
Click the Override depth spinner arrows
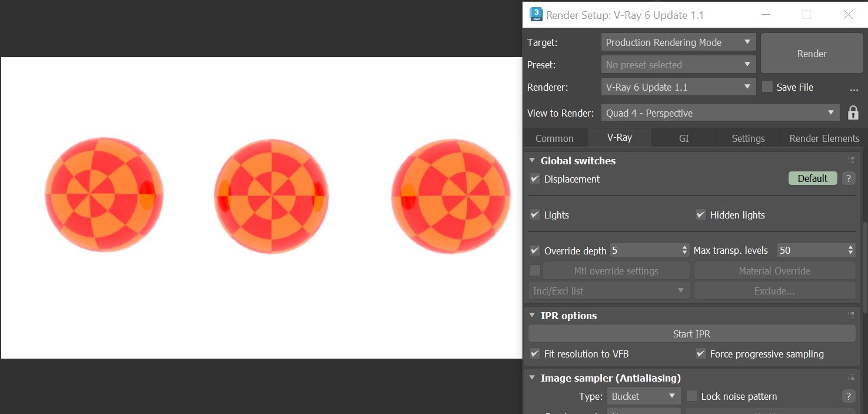click(x=684, y=250)
